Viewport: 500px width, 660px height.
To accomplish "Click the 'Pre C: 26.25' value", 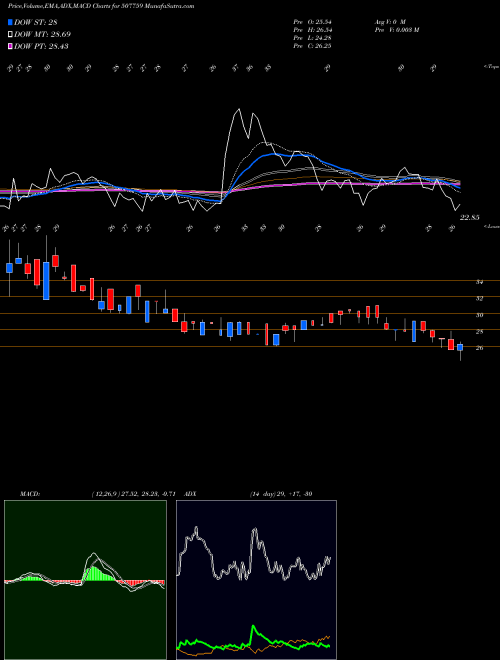I will point(312,45).
